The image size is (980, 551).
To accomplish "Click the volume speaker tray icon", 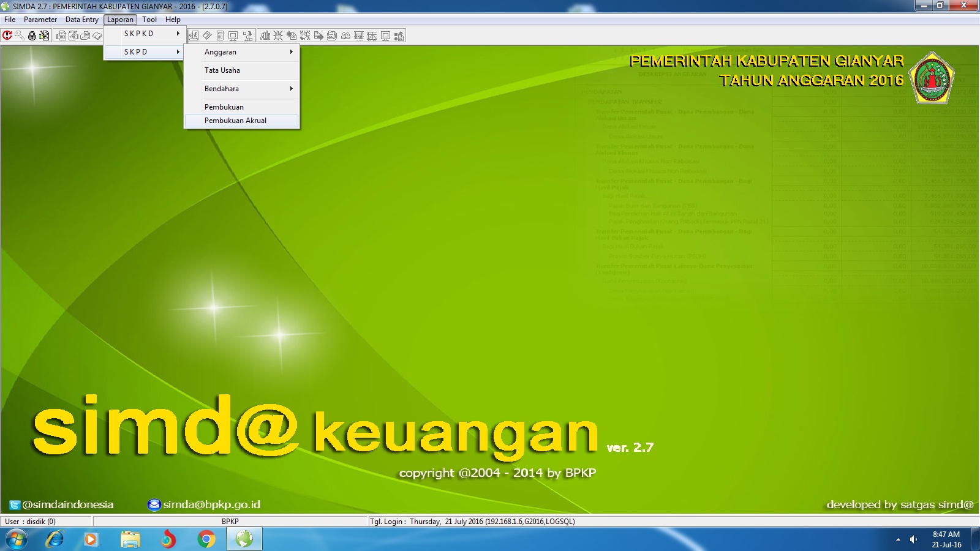I will click(913, 539).
